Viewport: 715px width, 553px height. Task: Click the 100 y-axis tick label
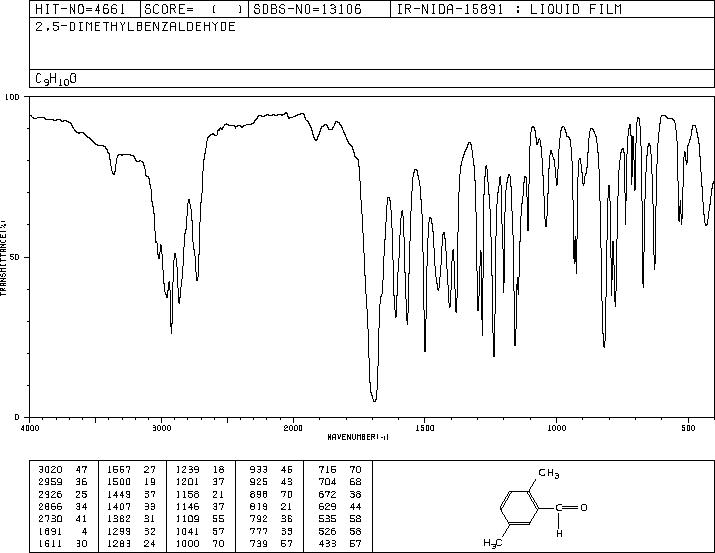point(12,97)
